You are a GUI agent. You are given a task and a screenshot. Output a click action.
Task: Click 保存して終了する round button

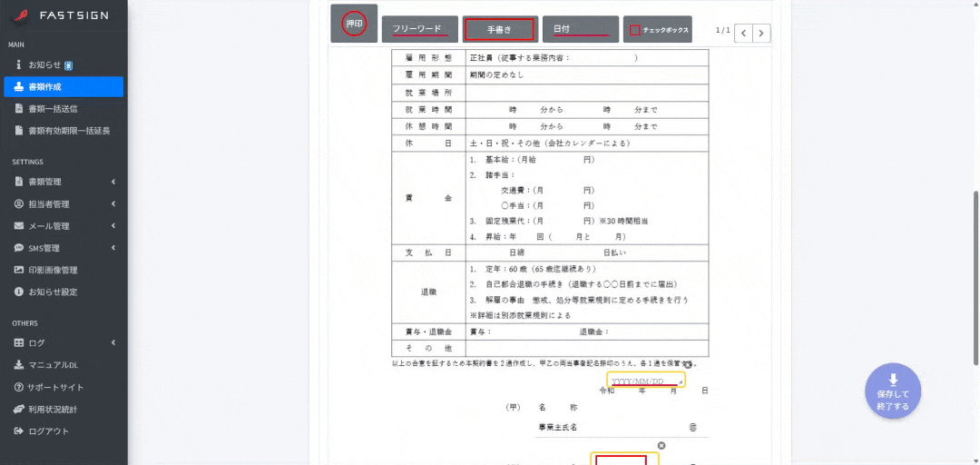[x=893, y=391]
